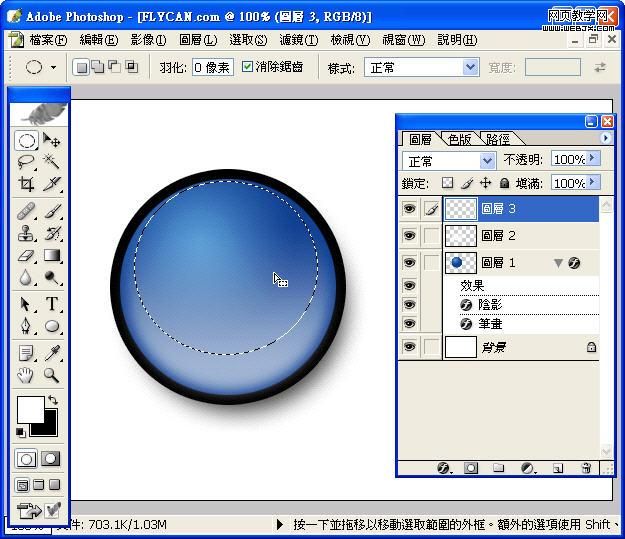Open the 濾鏡 menu
The image size is (625, 539).
click(x=298, y=40)
